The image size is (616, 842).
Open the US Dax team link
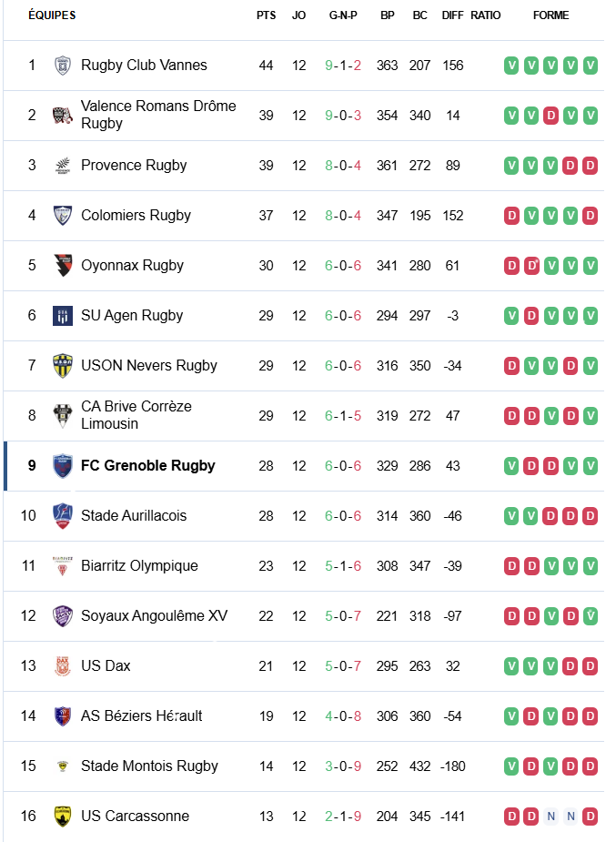click(106, 666)
